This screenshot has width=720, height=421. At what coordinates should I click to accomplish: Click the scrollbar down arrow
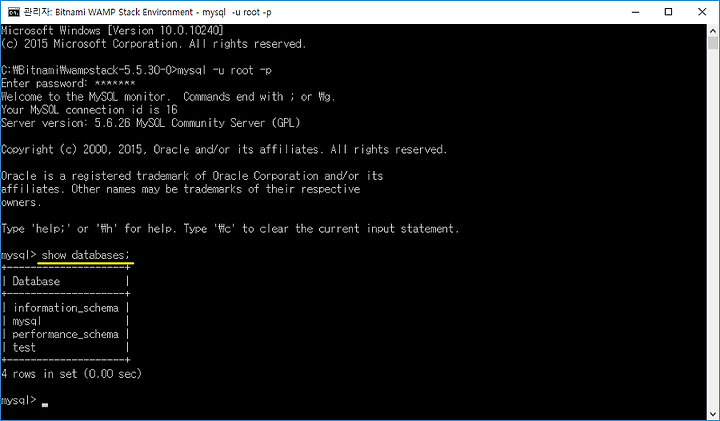click(x=713, y=414)
